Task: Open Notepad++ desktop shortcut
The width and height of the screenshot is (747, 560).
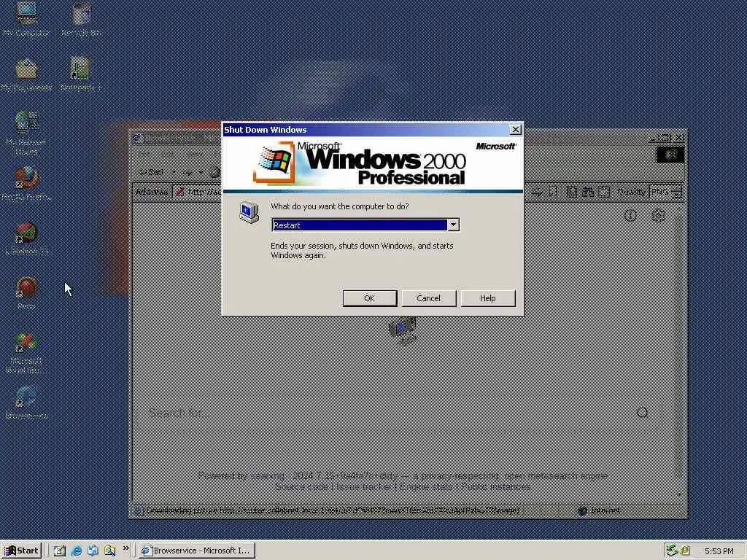Action: tap(81, 74)
